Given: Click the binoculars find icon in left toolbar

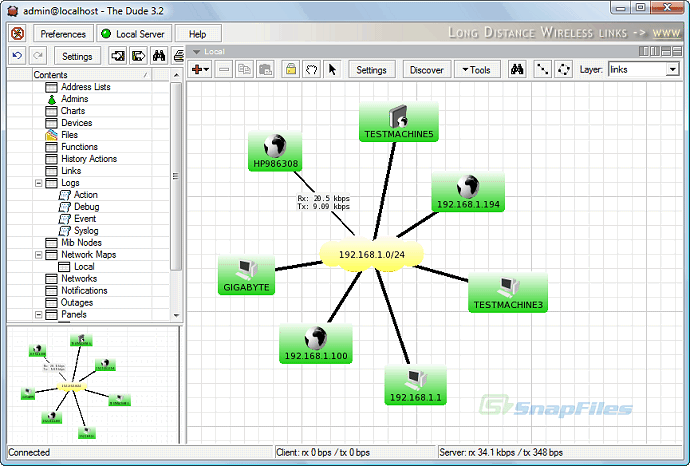Looking at the screenshot, I should point(159,56).
